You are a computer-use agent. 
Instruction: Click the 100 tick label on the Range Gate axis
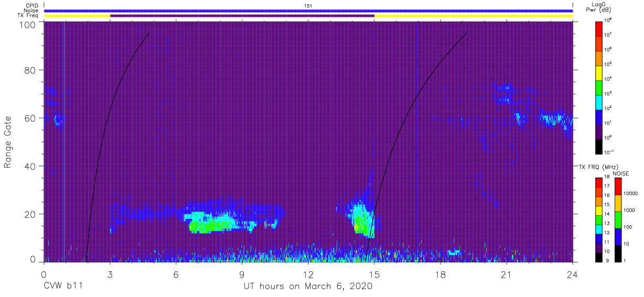click(29, 24)
